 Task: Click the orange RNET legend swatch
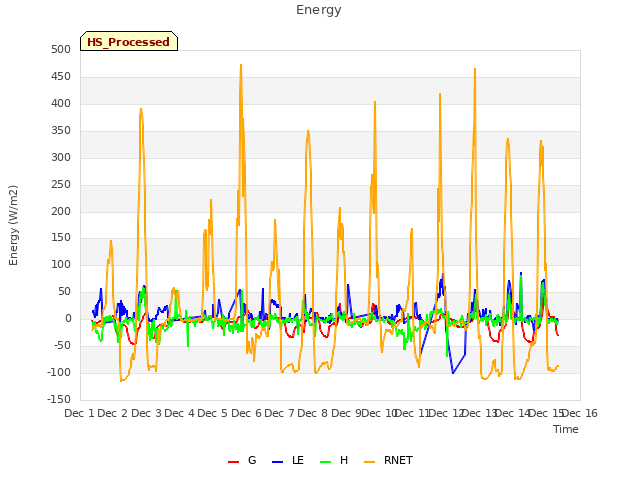pyautogui.click(x=369, y=462)
